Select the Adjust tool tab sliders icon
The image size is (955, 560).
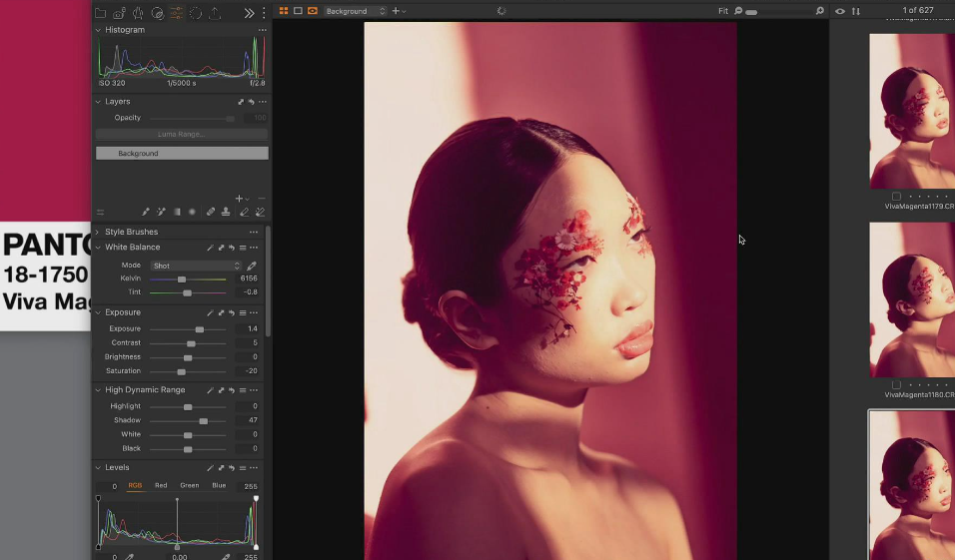(176, 13)
